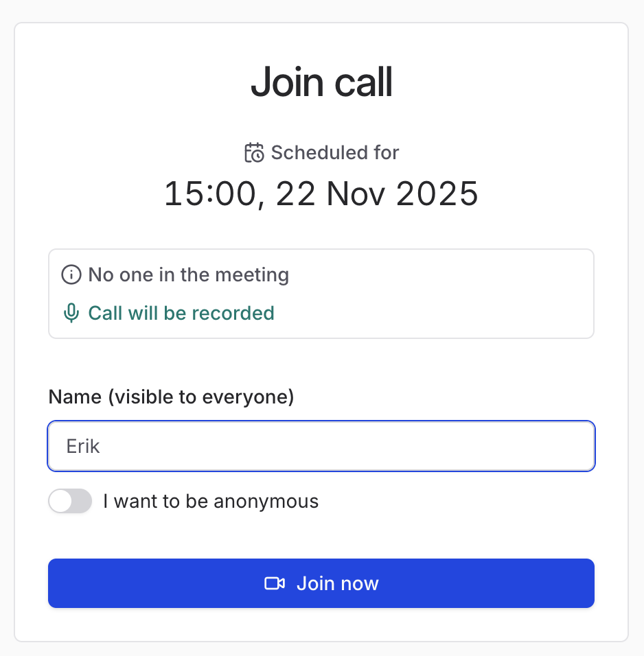Image resolution: width=644 pixels, height=656 pixels.
Task: Click the "No one in the meeting" text
Action: pos(188,275)
